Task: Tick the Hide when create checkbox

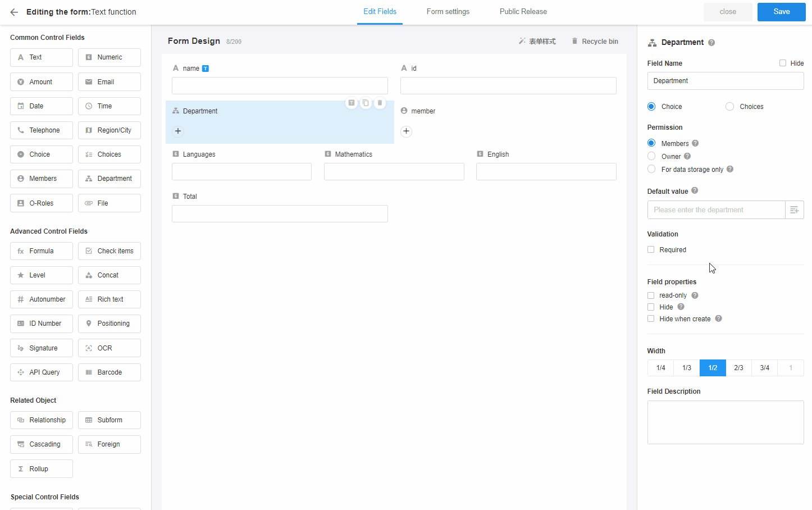Action: [651, 319]
